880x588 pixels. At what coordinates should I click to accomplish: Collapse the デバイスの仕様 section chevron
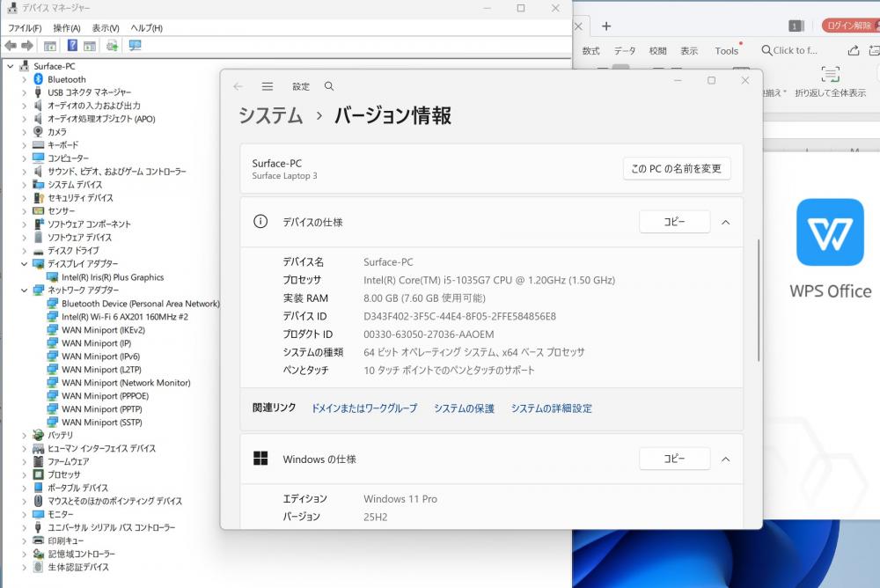[725, 223]
